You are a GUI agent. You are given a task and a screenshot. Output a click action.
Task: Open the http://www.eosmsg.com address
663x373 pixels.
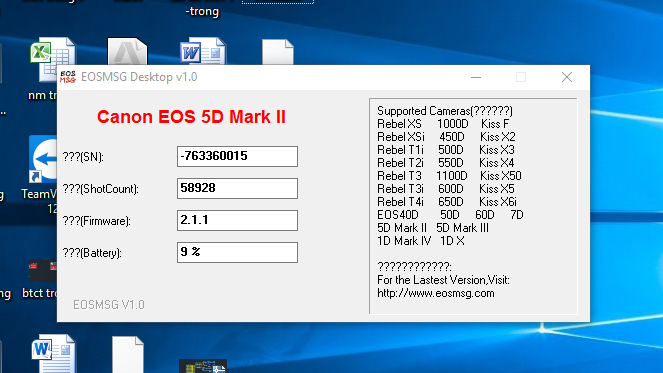(436, 293)
